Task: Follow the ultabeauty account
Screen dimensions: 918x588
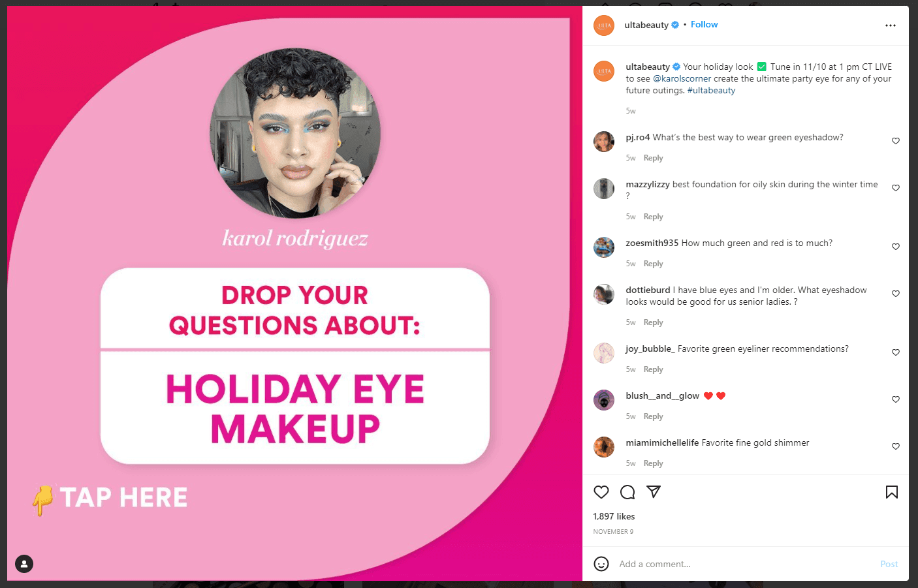Action: click(704, 25)
